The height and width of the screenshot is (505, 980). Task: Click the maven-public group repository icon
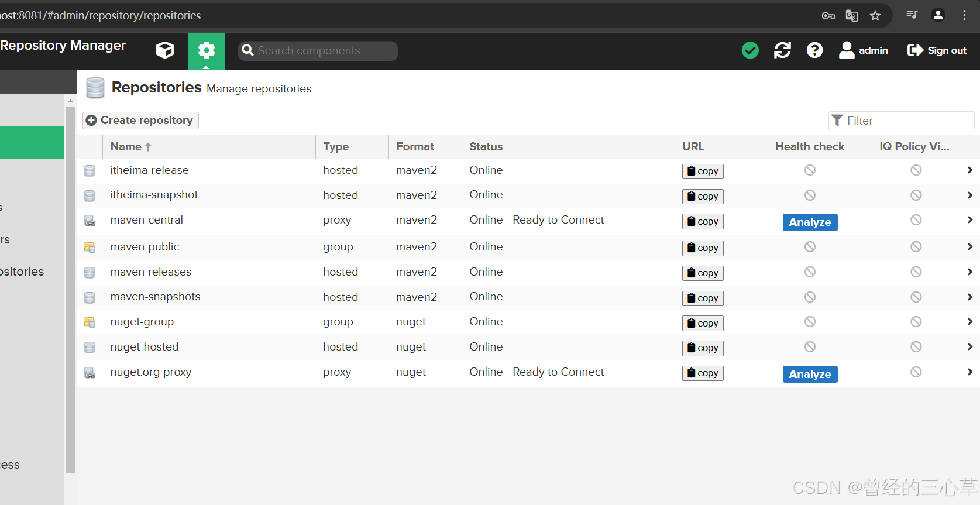tap(90, 247)
